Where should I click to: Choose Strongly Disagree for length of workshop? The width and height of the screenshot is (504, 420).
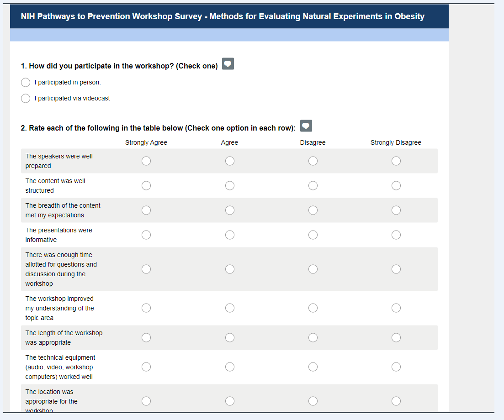tap(396, 338)
